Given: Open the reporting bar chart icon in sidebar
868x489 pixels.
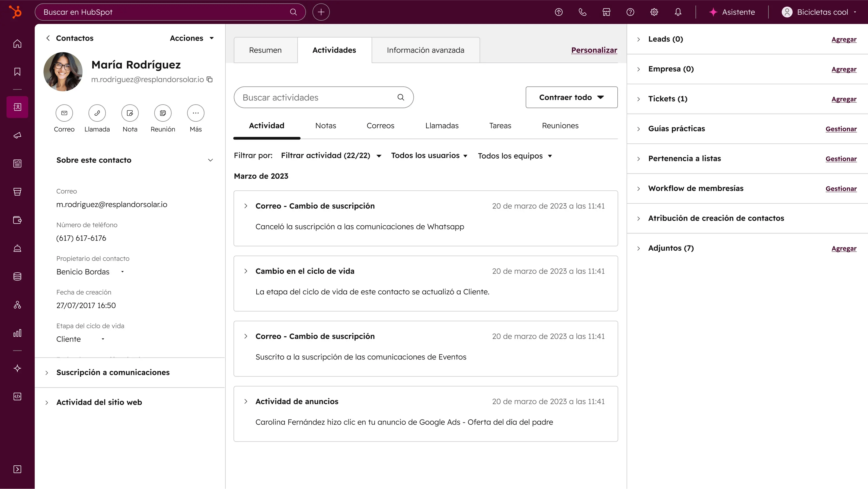Looking at the screenshot, I should pyautogui.click(x=17, y=333).
